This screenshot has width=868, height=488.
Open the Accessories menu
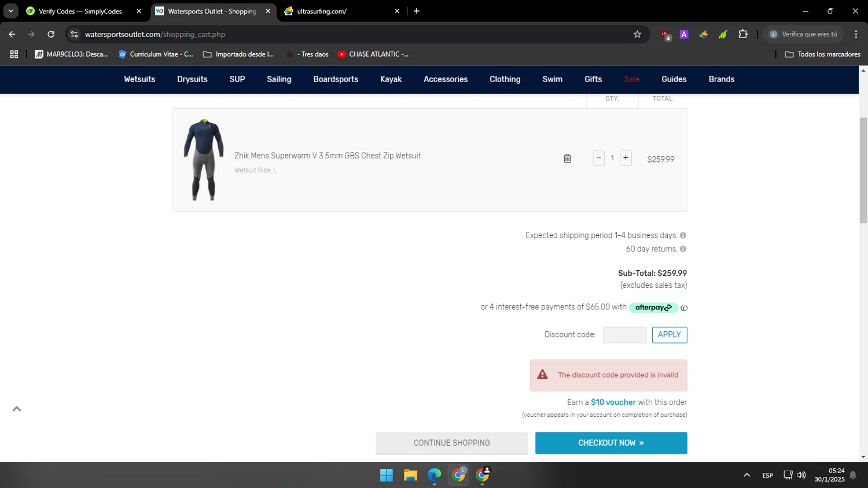click(446, 79)
